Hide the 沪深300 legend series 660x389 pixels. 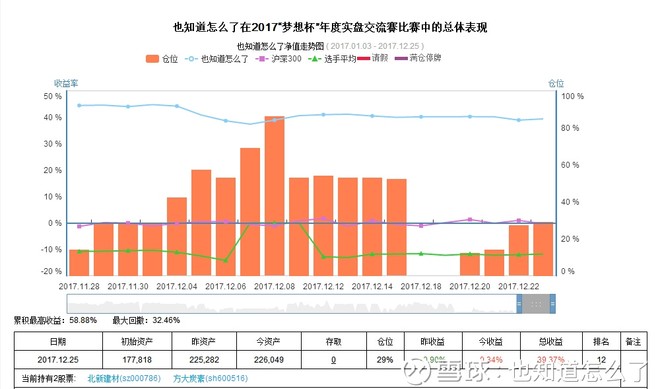tap(278, 59)
